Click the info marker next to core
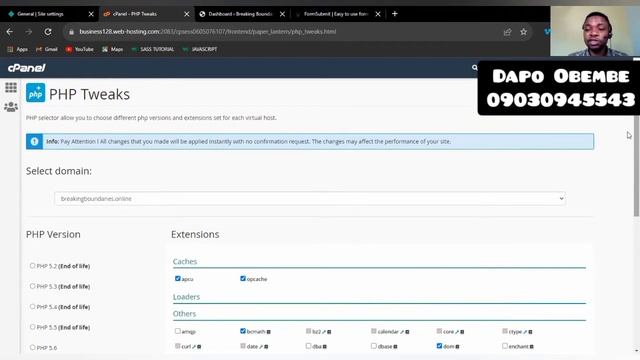This screenshot has width=640, height=360. click(x=462, y=332)
